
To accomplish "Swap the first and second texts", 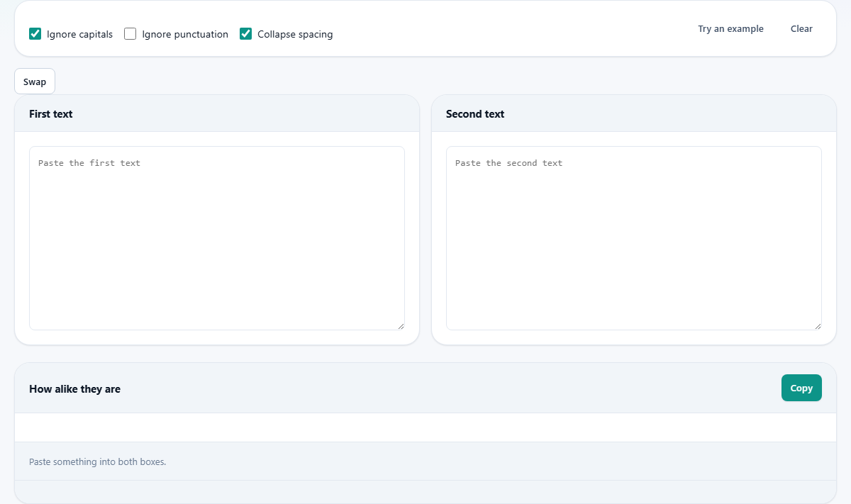I will pyautogui.click(x=35, y=82).
